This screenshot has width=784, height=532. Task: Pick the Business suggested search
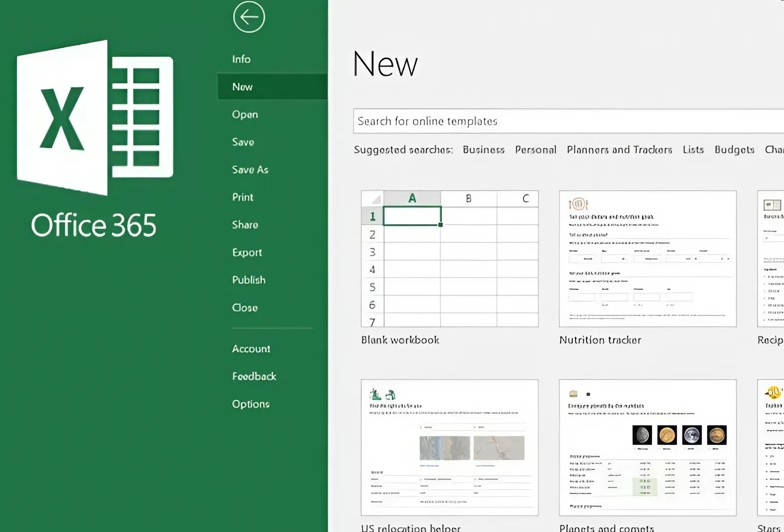(484, 150)
